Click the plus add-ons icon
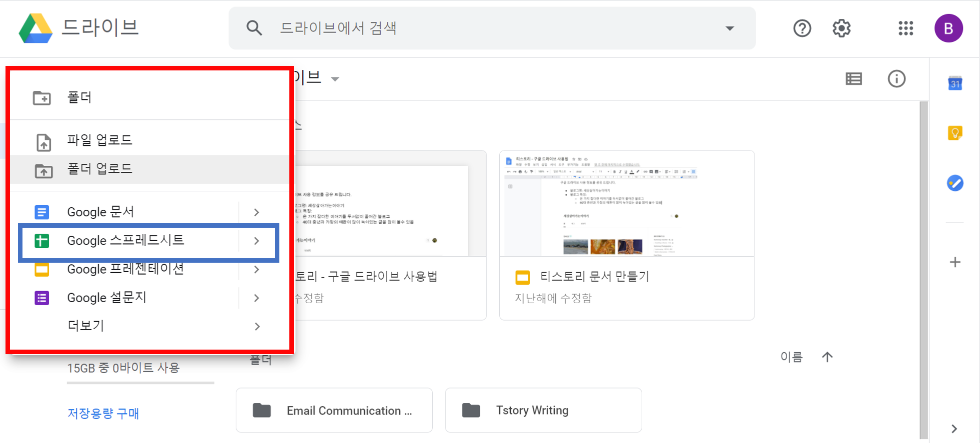The height and width of the screenshot is (443, 980). tap(955, 262)
